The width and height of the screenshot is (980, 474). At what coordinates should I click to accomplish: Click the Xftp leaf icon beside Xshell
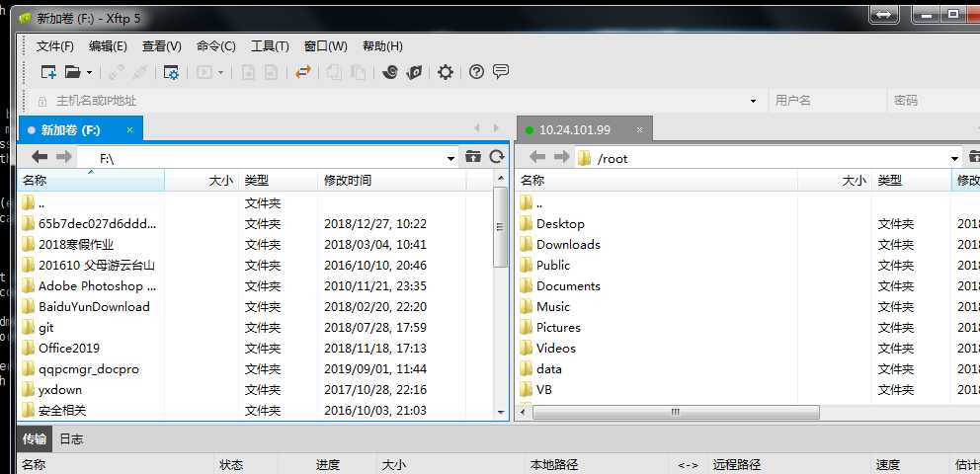[x=414, y=72]
